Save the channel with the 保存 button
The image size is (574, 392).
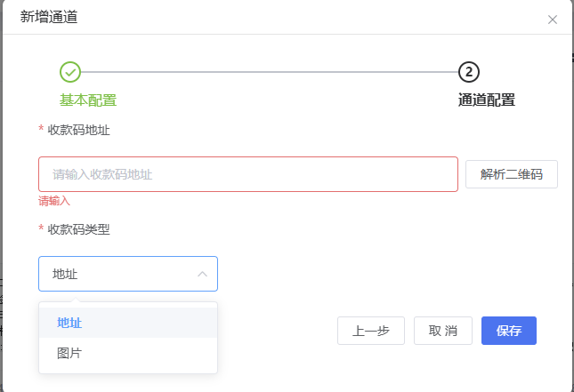coord(509,331)
